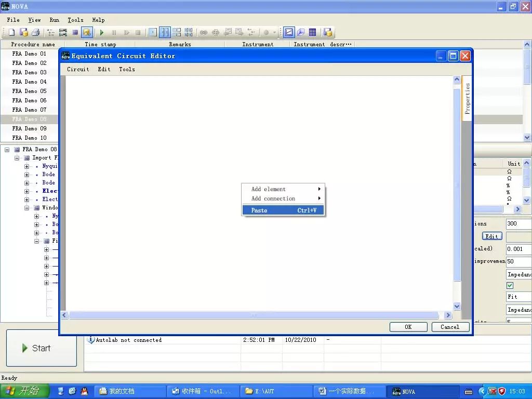Open the vertical Properties side tab

[x=467, y=98]
